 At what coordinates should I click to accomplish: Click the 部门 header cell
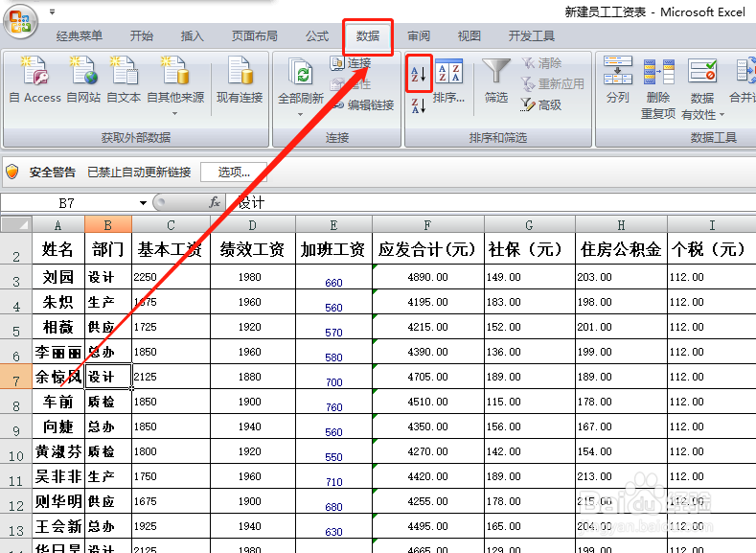click(108, 249)
